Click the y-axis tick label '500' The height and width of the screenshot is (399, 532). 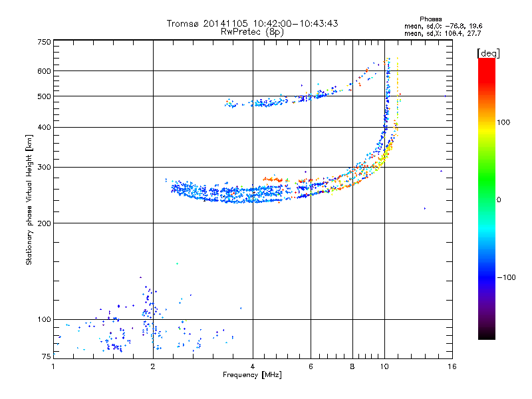45,96
